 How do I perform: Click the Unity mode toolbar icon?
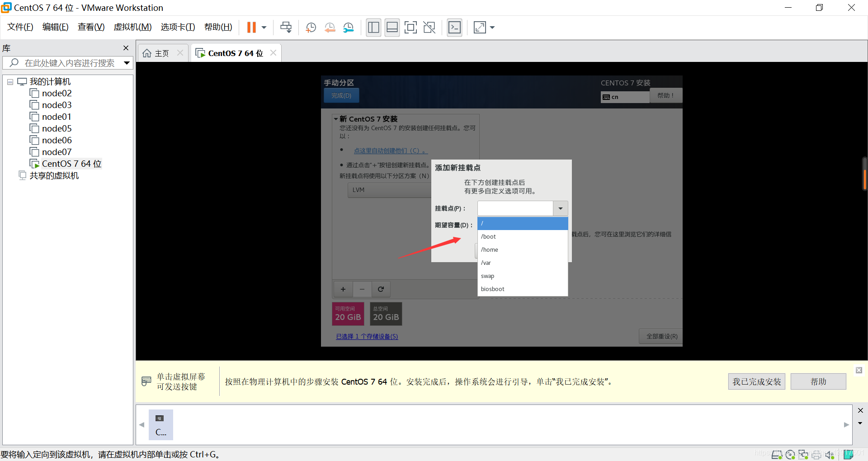tap(429, 28)
